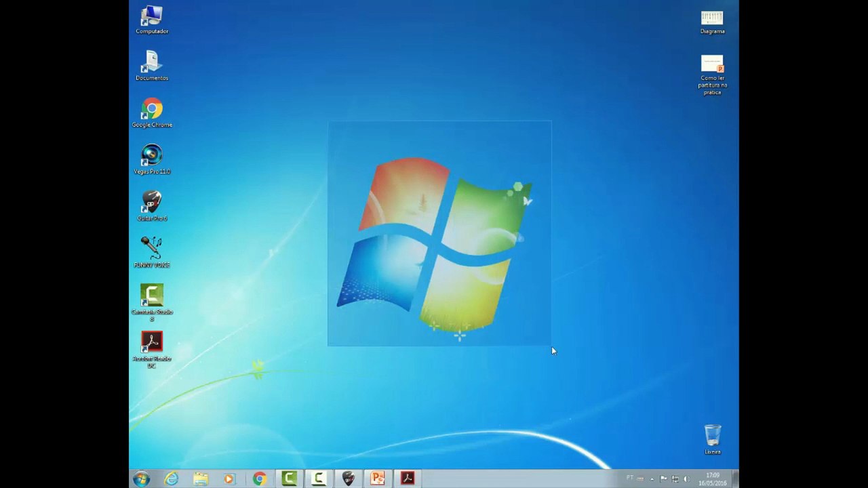Select the Guitar Pro 6 desktop shortcut
The width and height of the screenshot is (868, 488).
coord(152,207)
